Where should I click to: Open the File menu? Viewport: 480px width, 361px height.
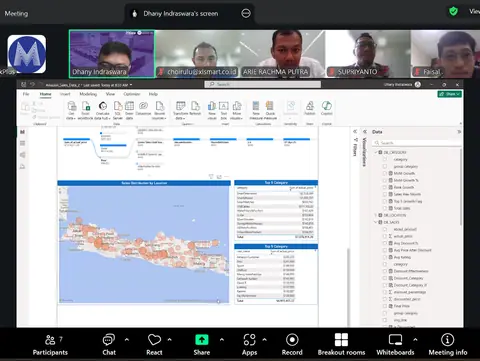[26, 94]
